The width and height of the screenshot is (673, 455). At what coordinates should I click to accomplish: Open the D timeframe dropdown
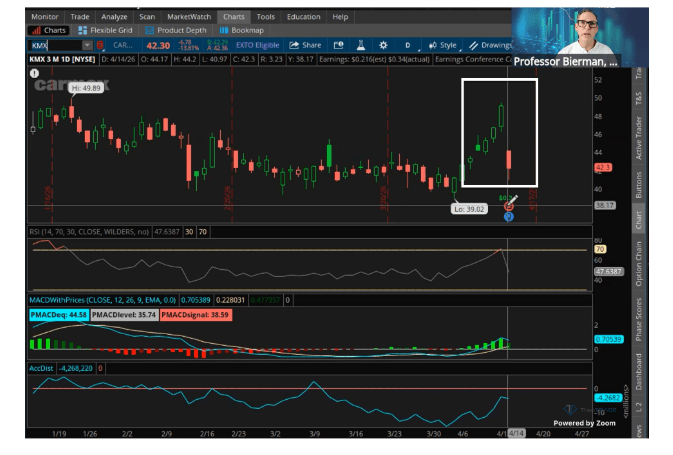[x=409, y=45]
